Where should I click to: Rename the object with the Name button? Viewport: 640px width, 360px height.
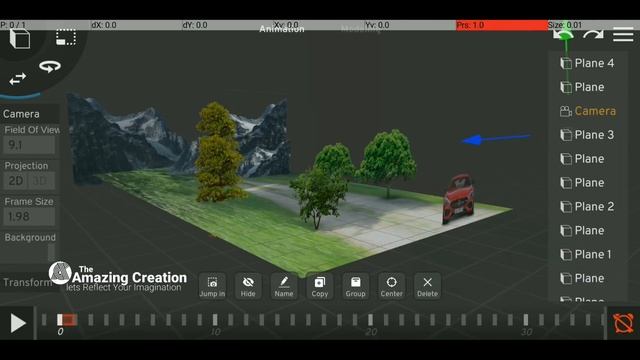(x=284, y=287)
